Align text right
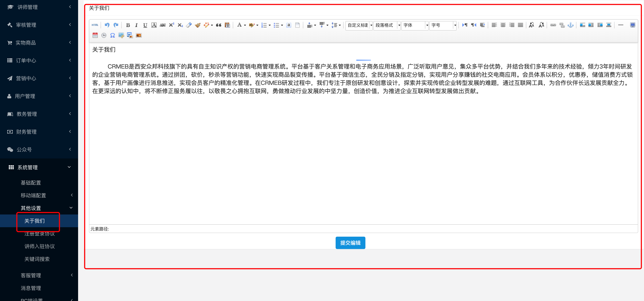 coord(512,25)
